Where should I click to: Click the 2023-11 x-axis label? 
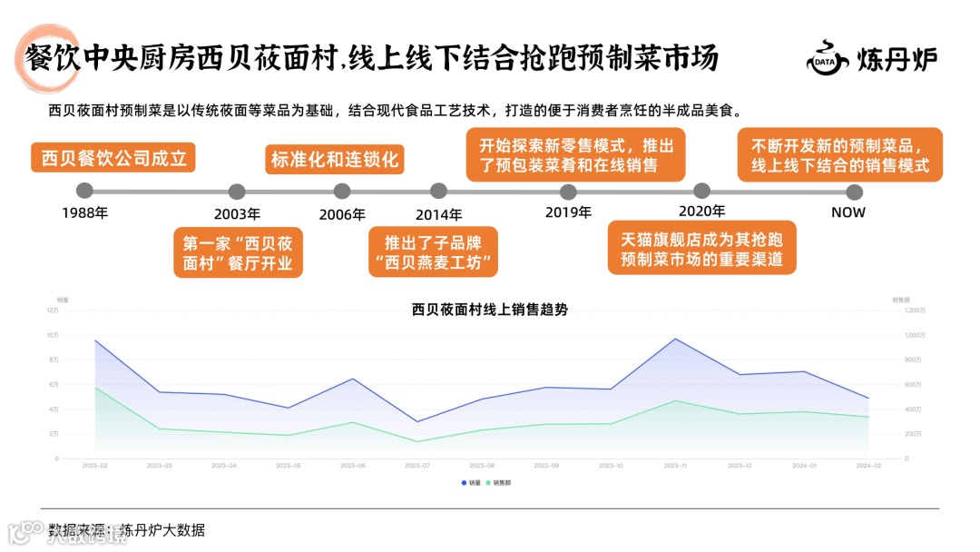[675, 466]
